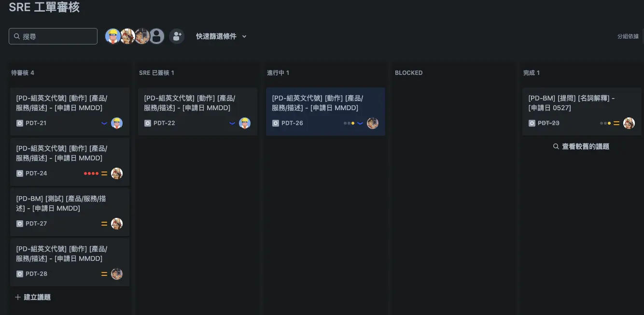This screenshot has width=644, height=315.
Task: Select the BLOCKED column header
Action: tap(408, 73)
